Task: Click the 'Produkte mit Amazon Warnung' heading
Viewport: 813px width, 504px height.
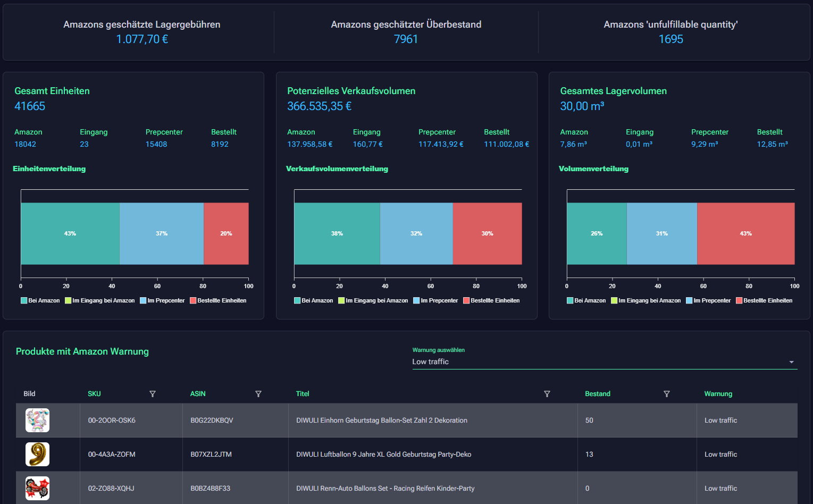Action: pos(82,351)
